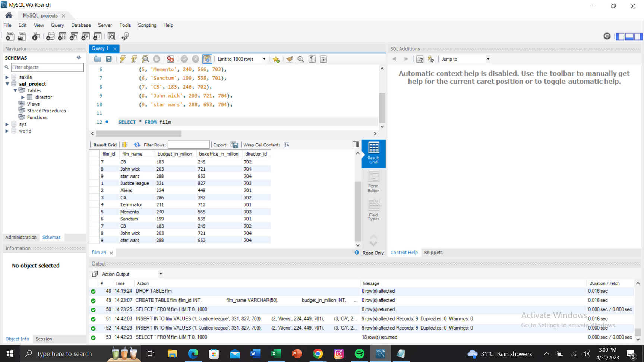This screenshot has height=362, width=644.
Task: Reconnect to DBMS icon
Action: pyautogui.click(x=126, y=36)
